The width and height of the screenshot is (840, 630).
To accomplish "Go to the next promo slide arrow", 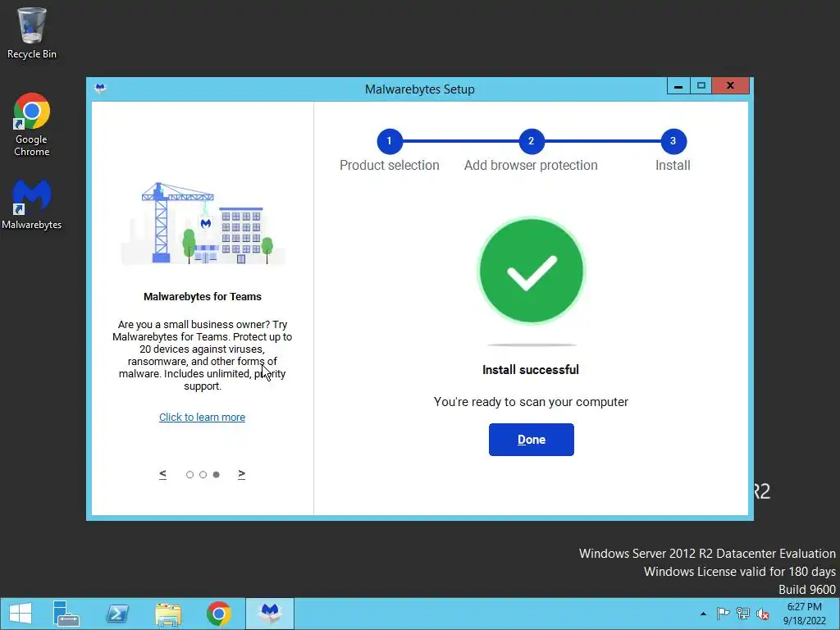I will pos(242,474).
